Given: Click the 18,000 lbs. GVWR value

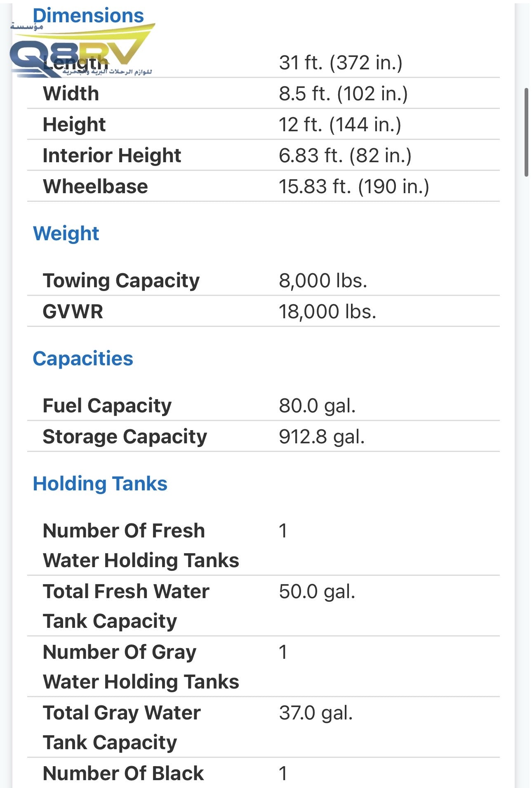Looking at the screenshot, I should (327, 312).
